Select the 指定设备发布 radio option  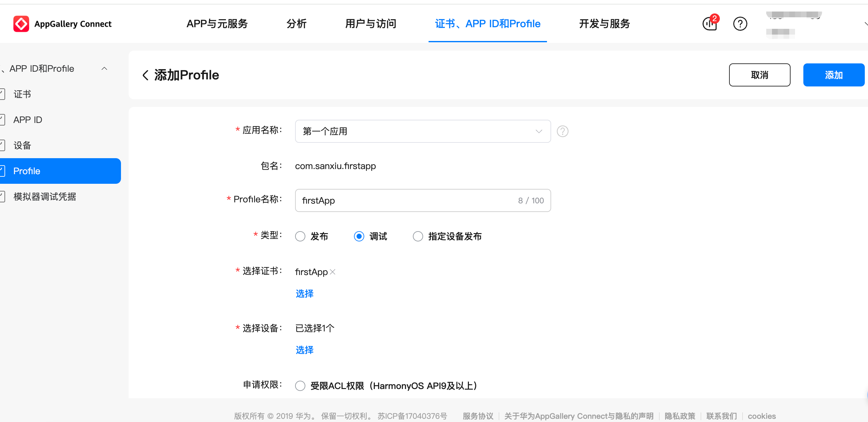click(x=418, y=236)
